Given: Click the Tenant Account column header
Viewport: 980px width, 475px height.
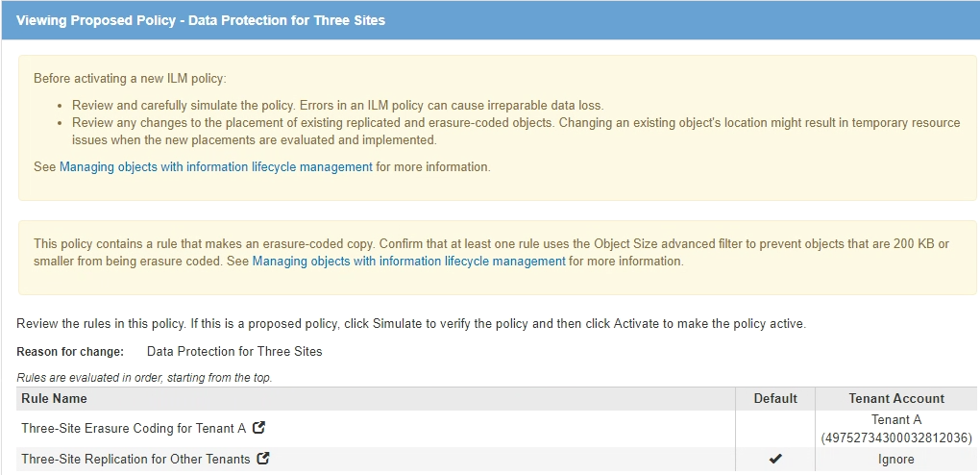Looking at the screenshot, I should pyautogui.click(x=896, y=398).
